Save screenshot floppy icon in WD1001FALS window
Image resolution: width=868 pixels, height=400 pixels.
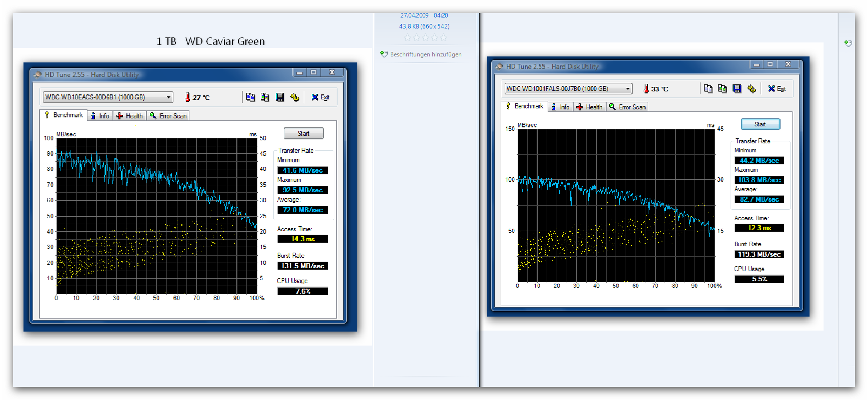pyautogui.click(x=737, y=88)
